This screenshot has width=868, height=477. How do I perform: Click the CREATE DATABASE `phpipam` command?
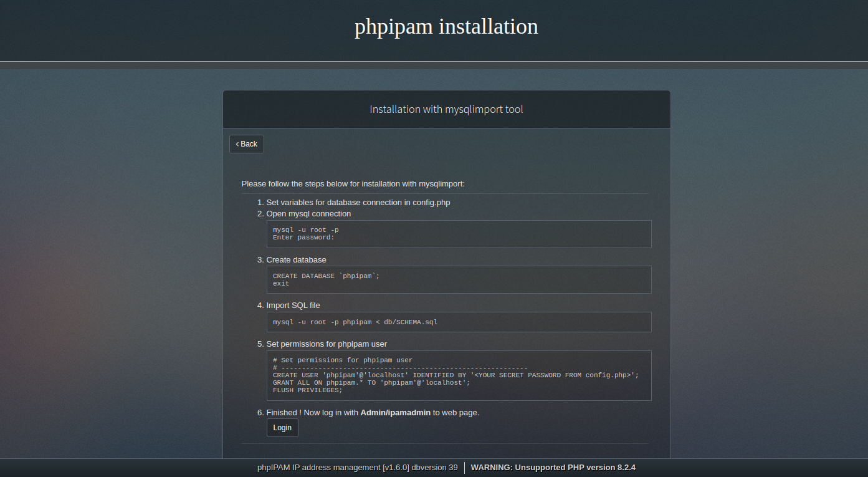326,276
